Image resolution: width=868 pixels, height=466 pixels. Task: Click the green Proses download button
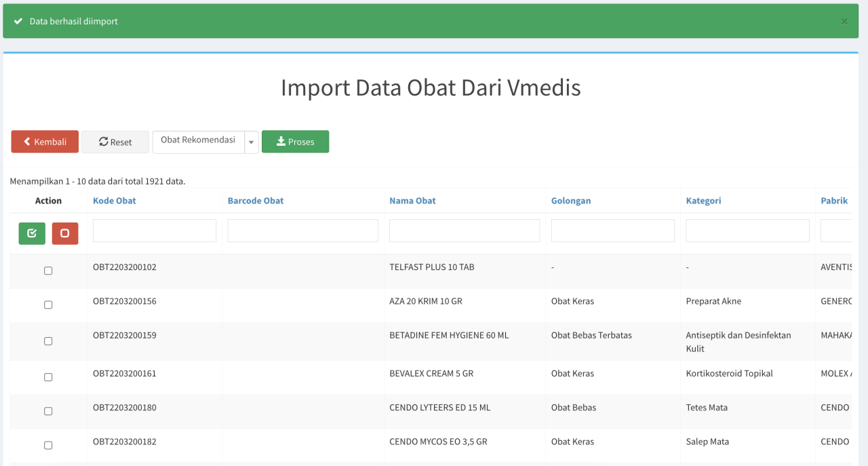295,142
